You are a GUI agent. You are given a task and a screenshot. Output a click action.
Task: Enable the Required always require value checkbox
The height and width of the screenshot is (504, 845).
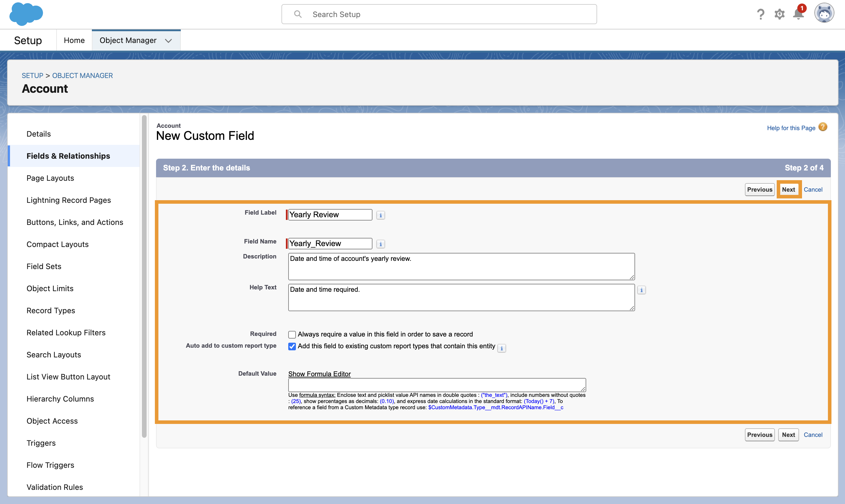click(292, 334)
